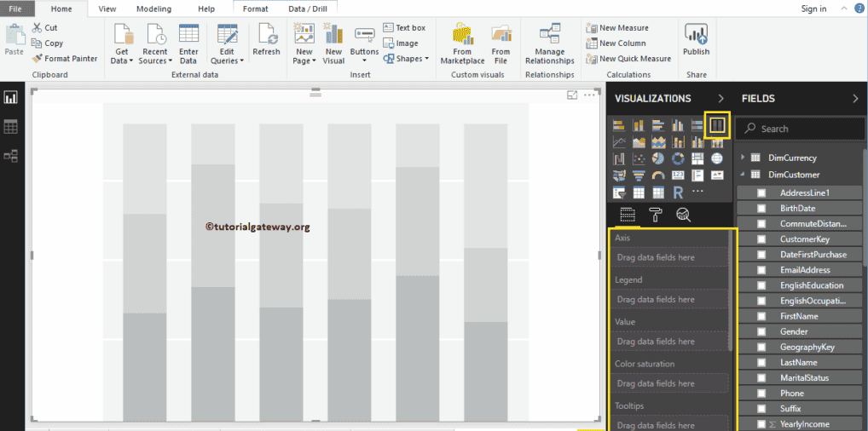
Task: Click New Quick Measure
Action: coord(629,58)
